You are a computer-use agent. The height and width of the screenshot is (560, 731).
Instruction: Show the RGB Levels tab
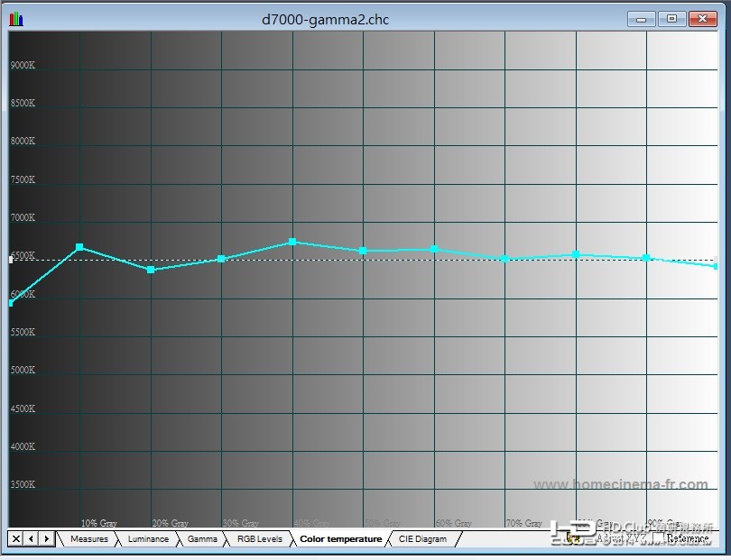(x=260, y=538)
